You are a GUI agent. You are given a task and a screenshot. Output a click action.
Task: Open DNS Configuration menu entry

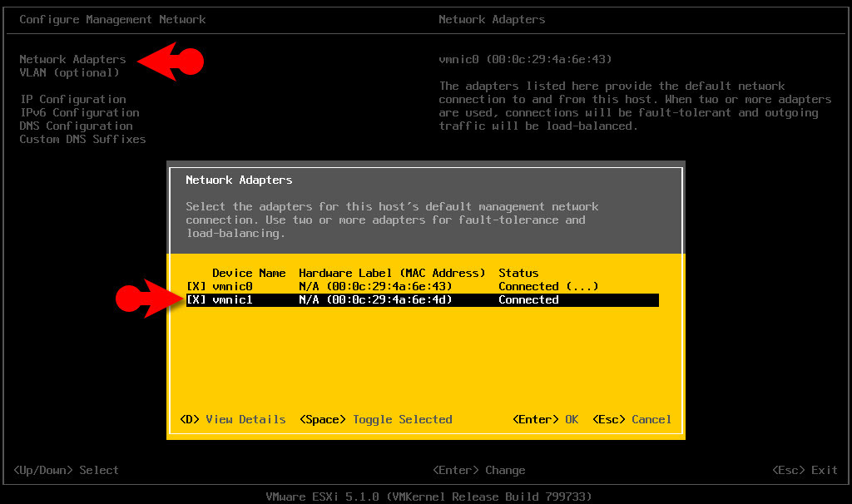tap(76, 126)
